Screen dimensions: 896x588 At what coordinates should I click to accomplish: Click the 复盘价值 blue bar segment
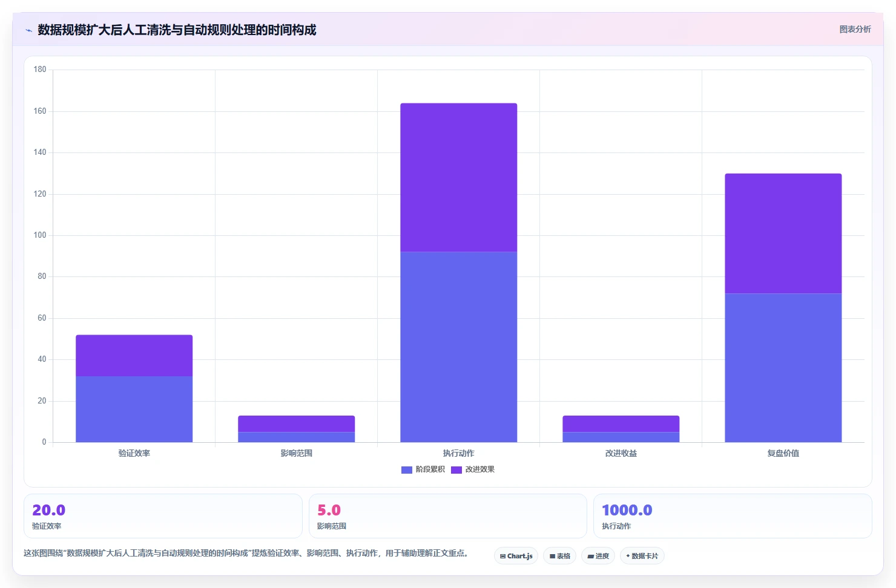[x=783, y=368]
